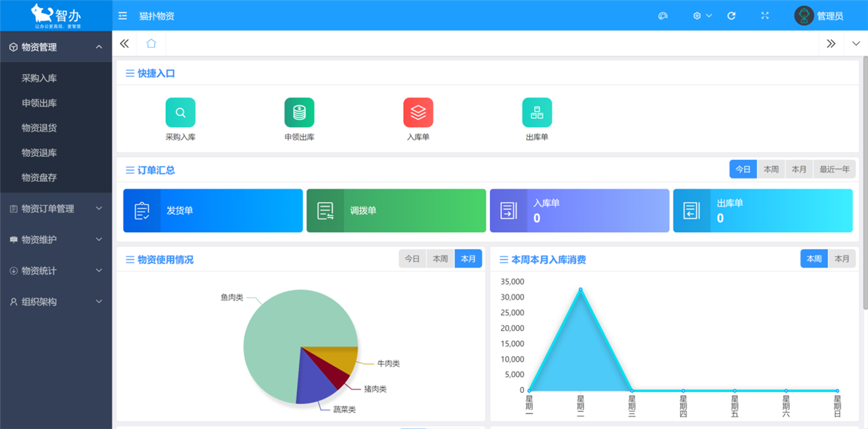Expand the 物资统计 sidebar menu

pyautogui.click(x=56, y=271)
